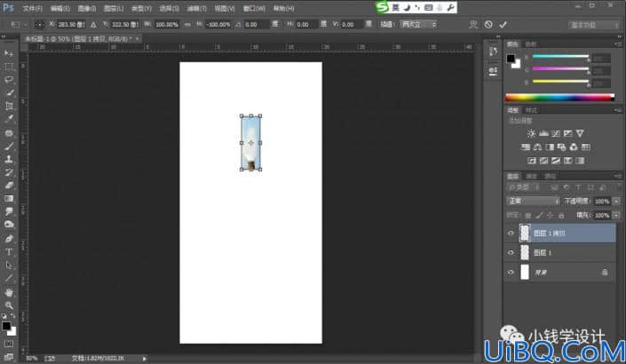Image resolution: width=626 pixels, height=364 pixels.
Task: Select the Quick Selection tool
Action: (x=9, y=92)
